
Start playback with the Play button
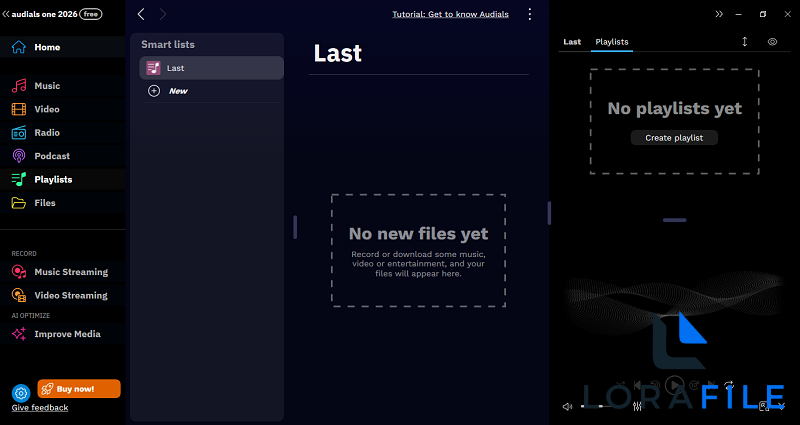(674, 385)
